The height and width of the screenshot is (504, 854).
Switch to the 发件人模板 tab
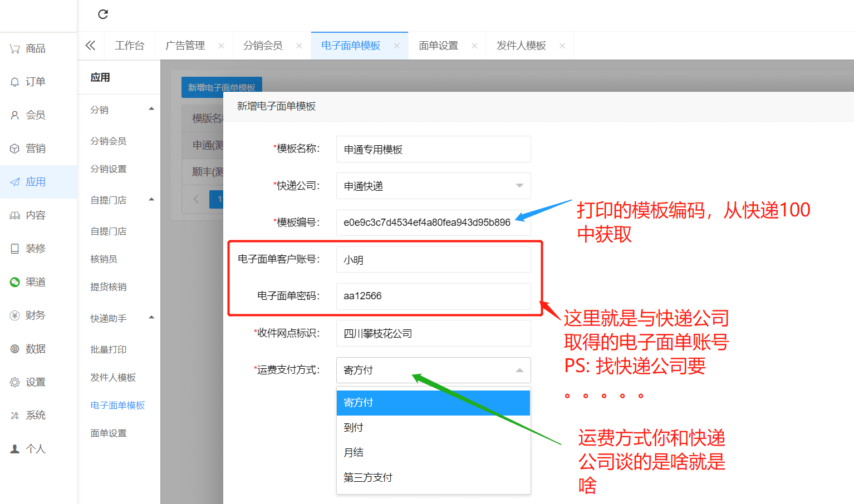coord(521,46)
